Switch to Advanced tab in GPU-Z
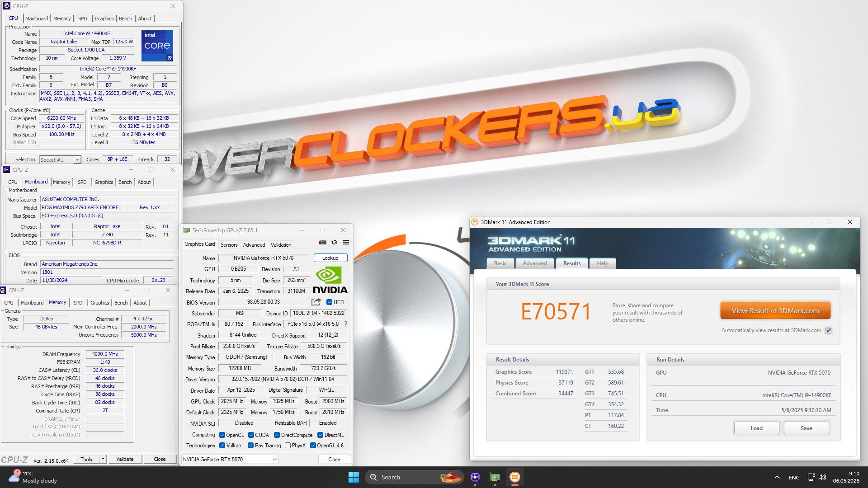 (254, 245)
